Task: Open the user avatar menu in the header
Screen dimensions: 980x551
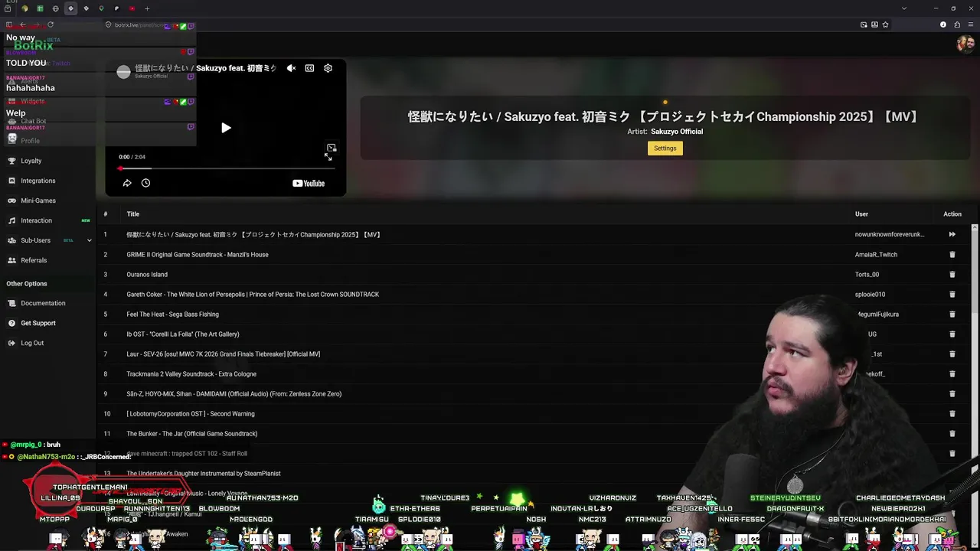Action: (x=965, y=44)
